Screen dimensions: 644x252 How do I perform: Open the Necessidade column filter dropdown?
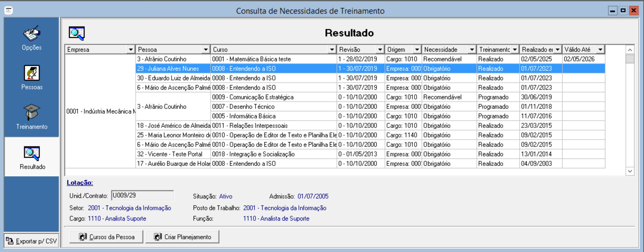click(x=472, y=50)
